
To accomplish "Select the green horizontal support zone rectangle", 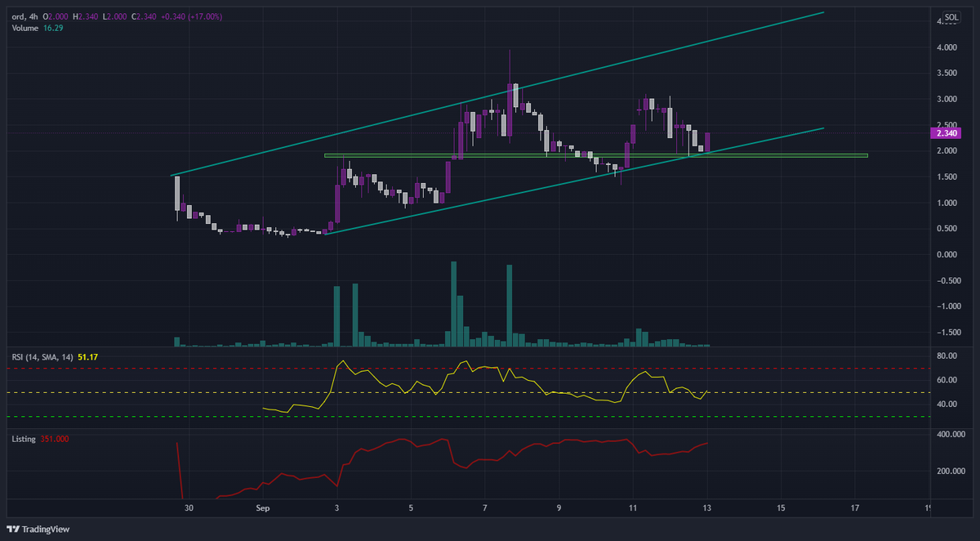I will pyautogui.click(x=595, y=155).
